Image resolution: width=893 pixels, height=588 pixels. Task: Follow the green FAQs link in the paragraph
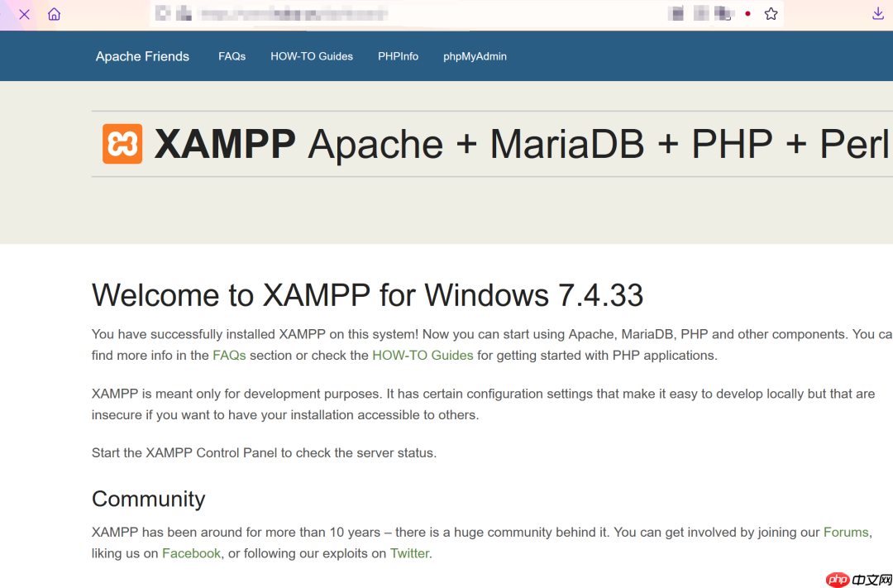[229, 356]
